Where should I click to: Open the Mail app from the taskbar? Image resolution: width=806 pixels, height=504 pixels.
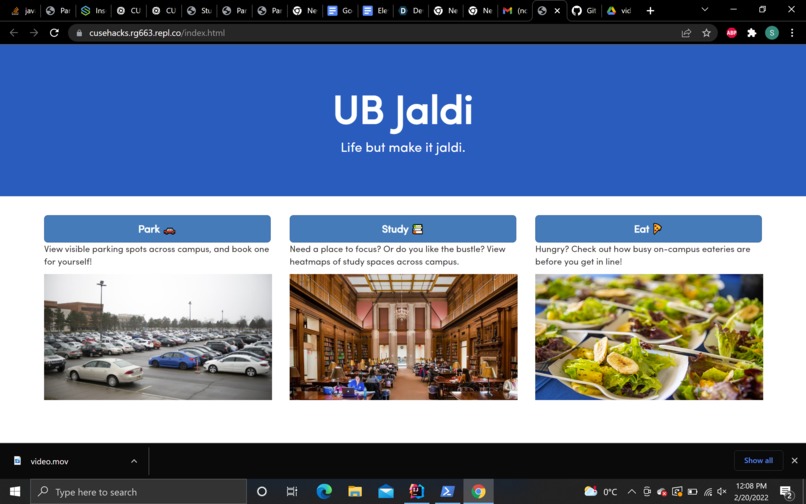coord(386,492)
